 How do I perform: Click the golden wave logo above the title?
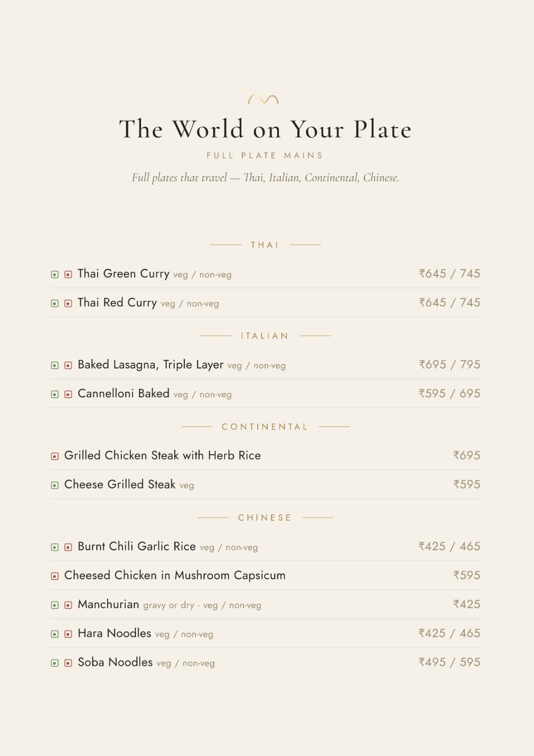[x=263, y=99]
